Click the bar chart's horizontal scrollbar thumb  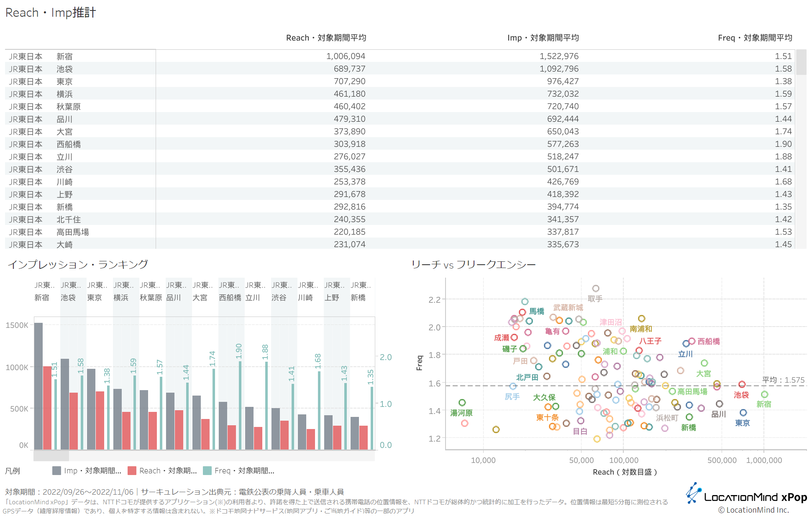(51, 455)
